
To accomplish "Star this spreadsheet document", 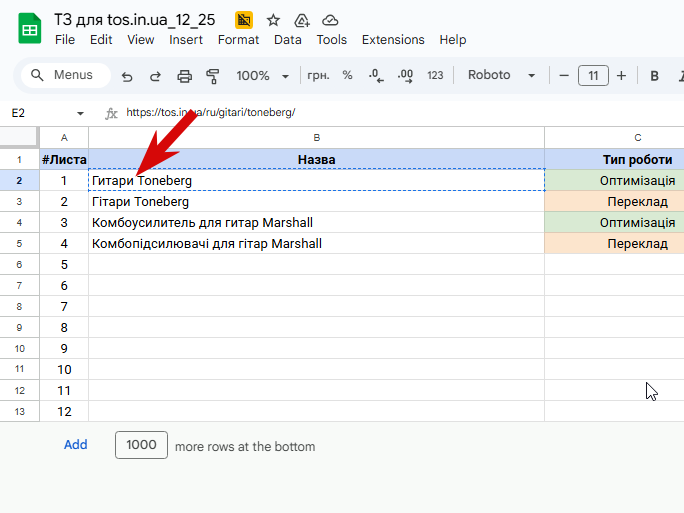I will 273,20.
